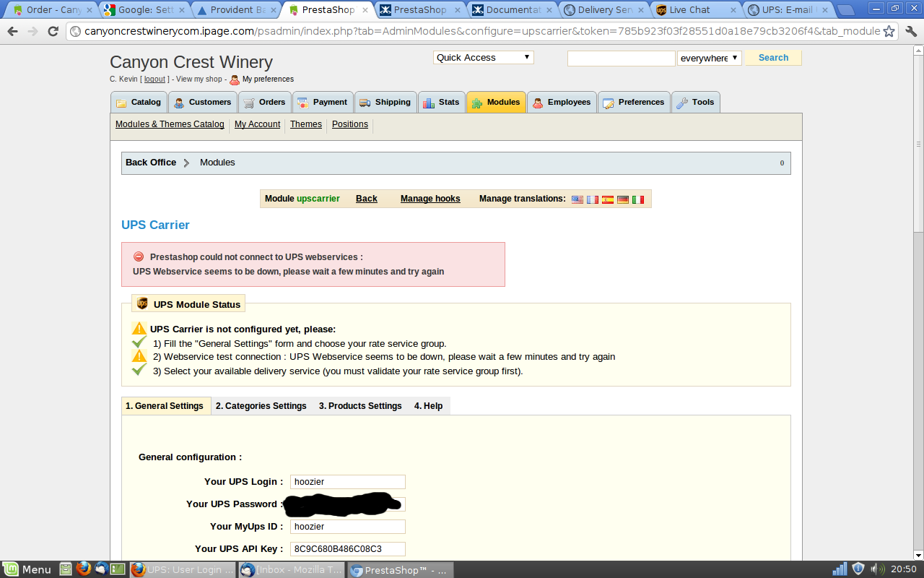Click into the Your MyUps ID field
924x578 pixels.
pyautogui.click(x=348, y=527)
